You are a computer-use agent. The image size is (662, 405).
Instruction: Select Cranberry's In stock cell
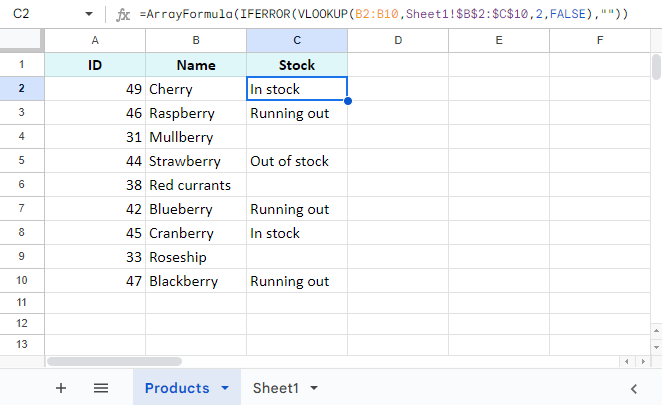tap(297, 233)
